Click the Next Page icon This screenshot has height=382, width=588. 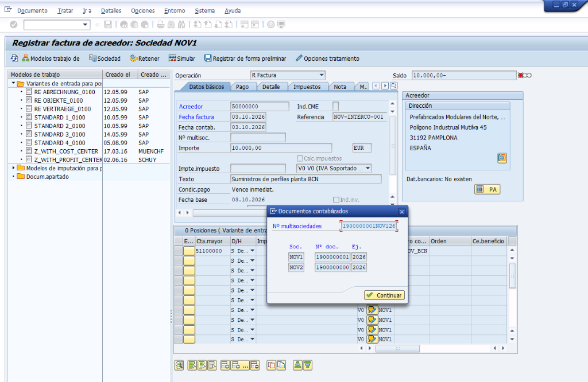coord(218,25)
